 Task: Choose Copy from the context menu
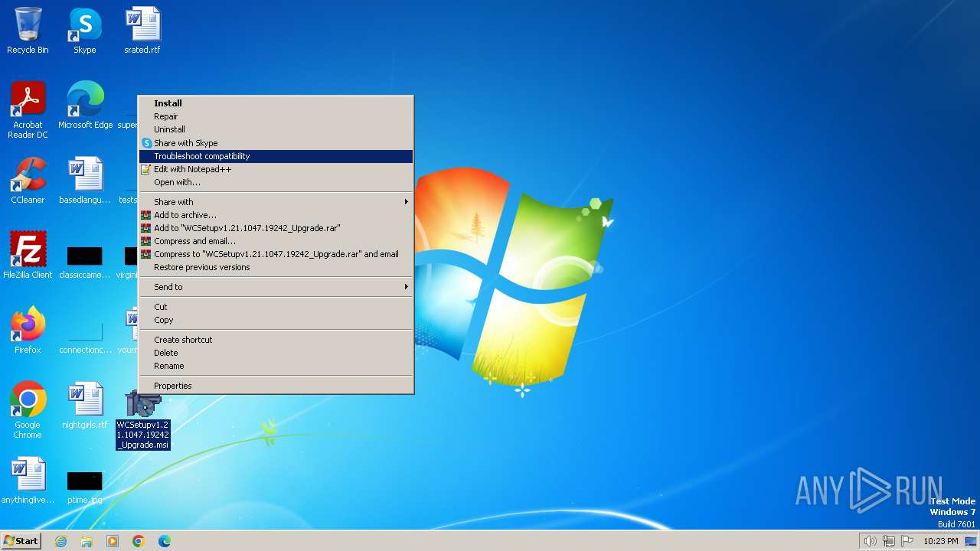pyautogui.click(x=276, y=320)
